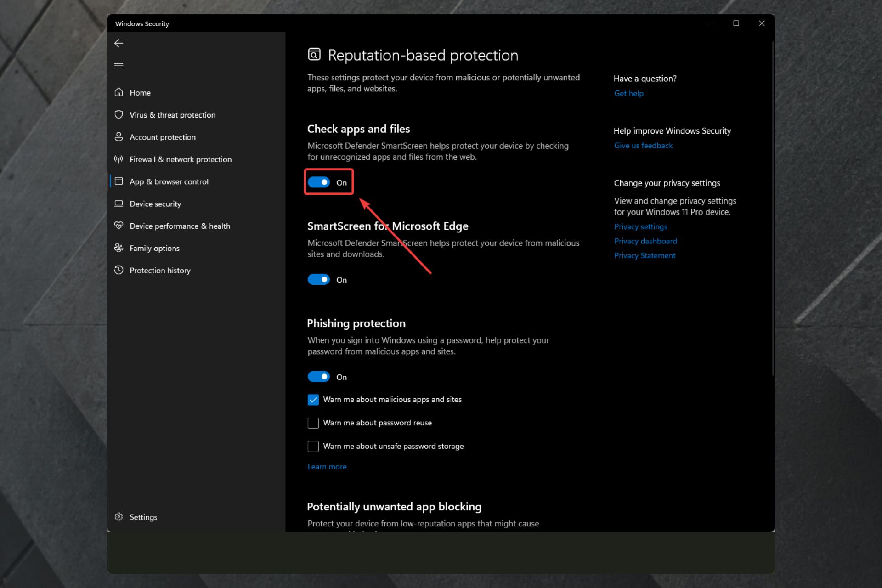
Task: Click Learn more under Phishing protection
Action: tap(327, 467)
